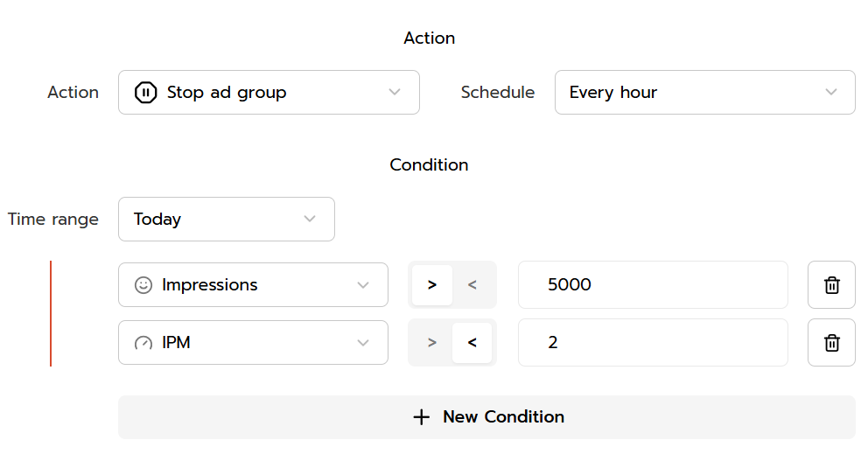Expand the IPM metric dropdown chevron

click(363, 343)
